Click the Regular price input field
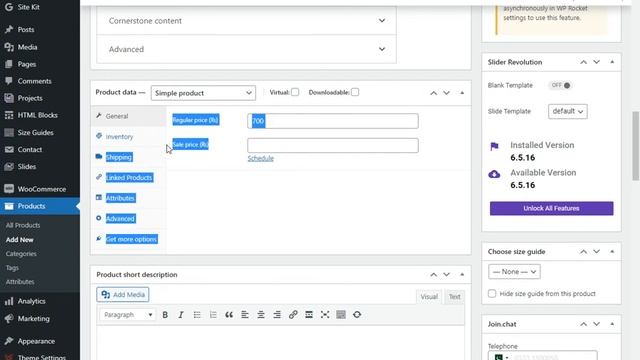 click(x=333, y=121)
